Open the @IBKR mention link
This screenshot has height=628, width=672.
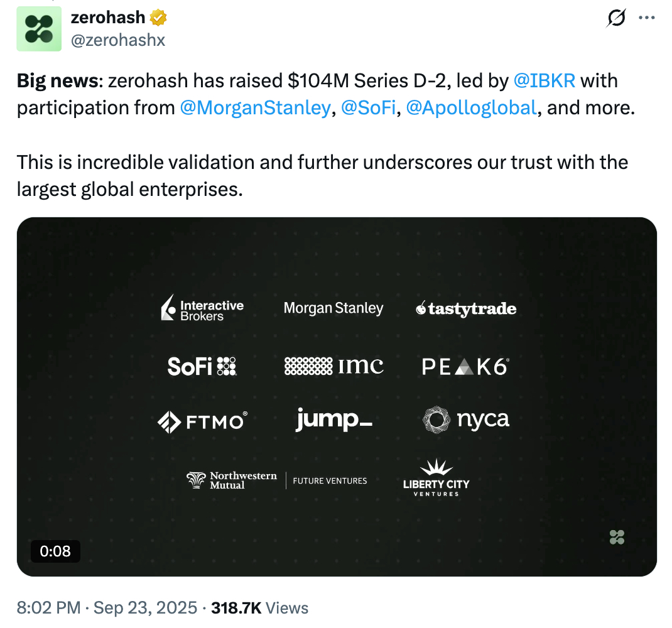(544, 81)
